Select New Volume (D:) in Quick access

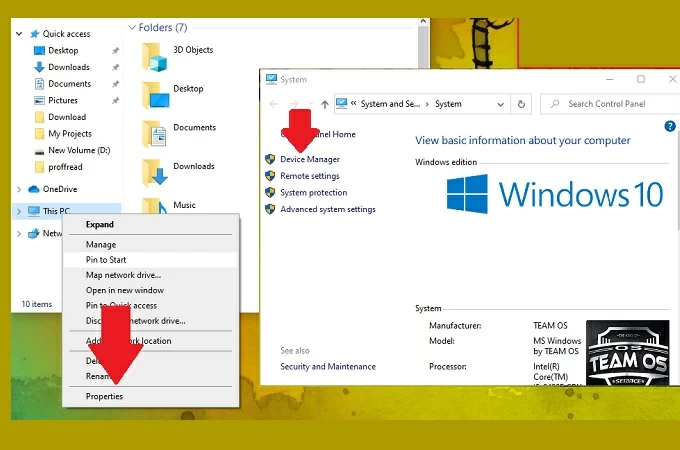click(76, 150)
